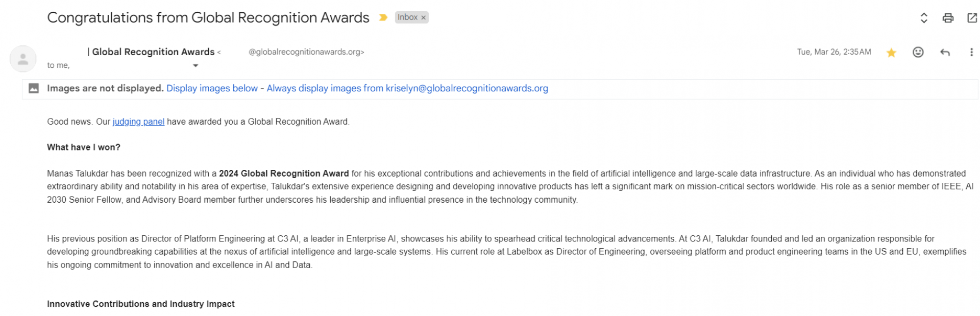Remove the Inbox label with x
980x316 pixels.
click(x=423, y=17)
